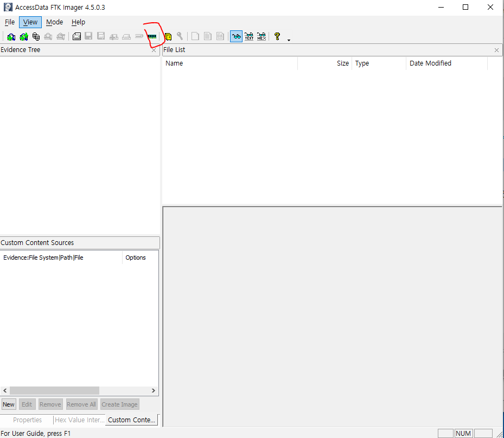Click Remove All Evidence Items icon
The width and height of the screenshot is (504, 438).
[61, 37]
